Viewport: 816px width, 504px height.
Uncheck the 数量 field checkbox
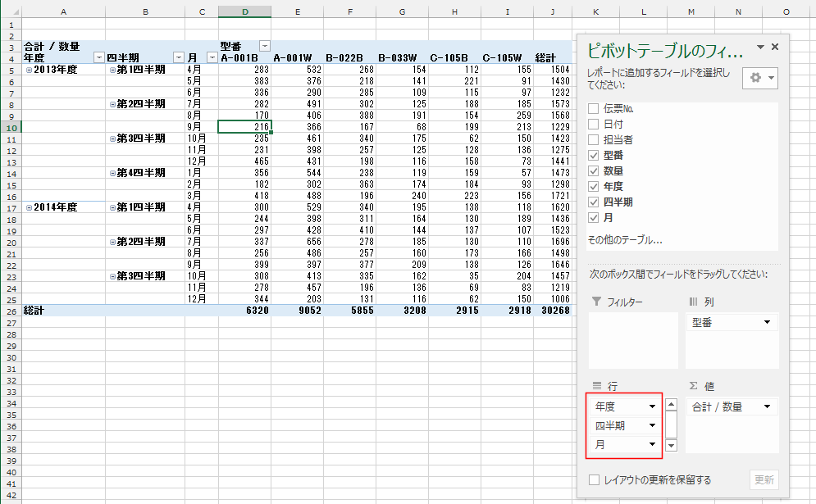594,170
